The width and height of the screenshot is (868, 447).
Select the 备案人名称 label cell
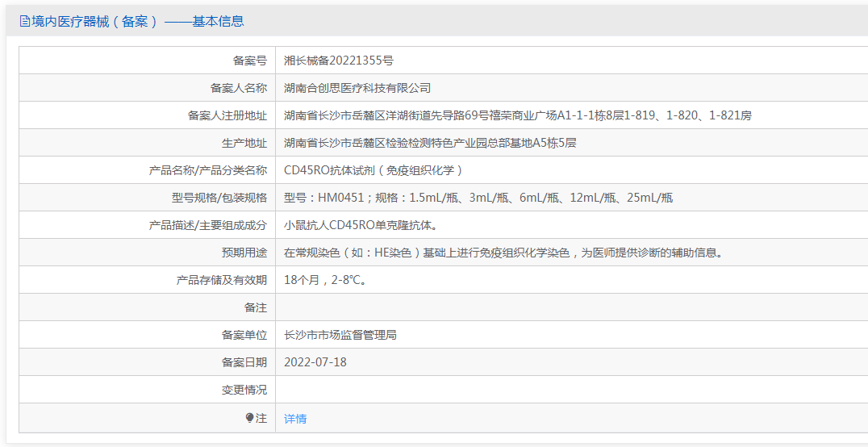coord(148,87)
